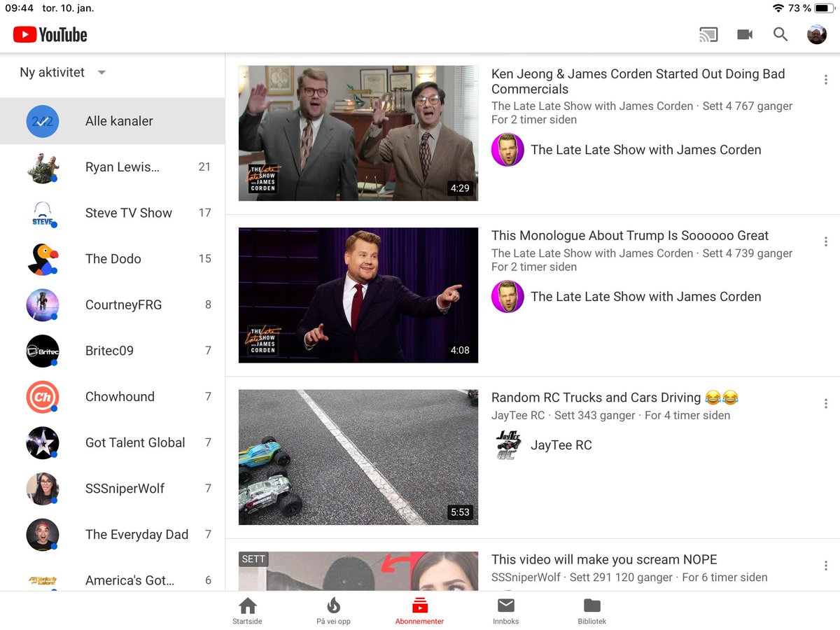
Task: Select America's Got… channel name
Action: tap(130, 580)
